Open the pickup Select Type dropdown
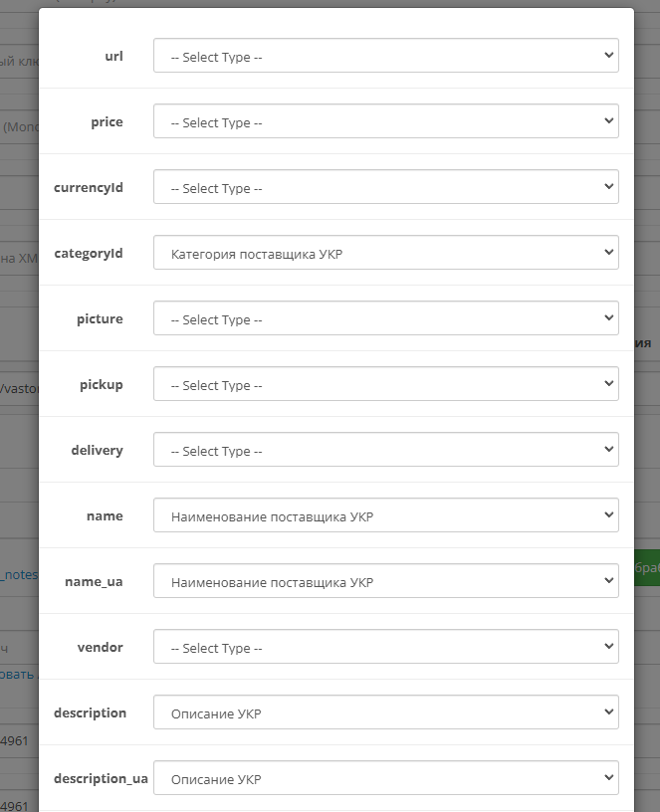660x812 pixels. (385, 384)
